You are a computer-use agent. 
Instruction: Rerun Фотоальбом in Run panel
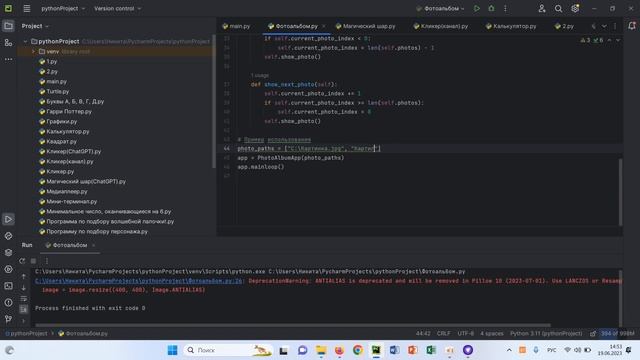pyautogui.click(x=22, y=261)
